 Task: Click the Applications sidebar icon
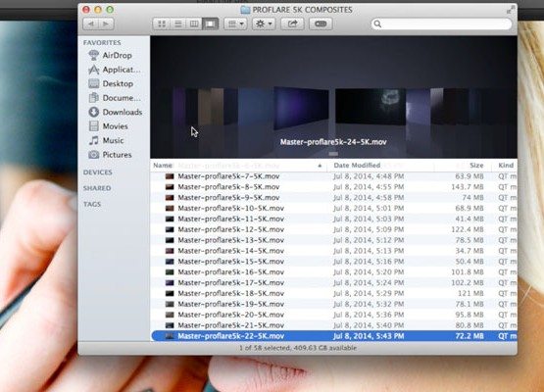click(94, 70)
